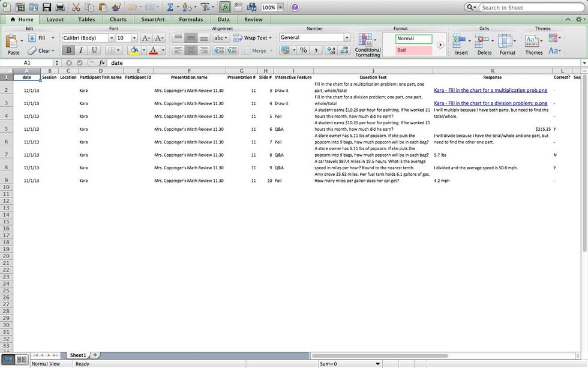Open the multiplication chart hyperlink in row 2
The height and width of the screenshot is (368, 588).
491,90
